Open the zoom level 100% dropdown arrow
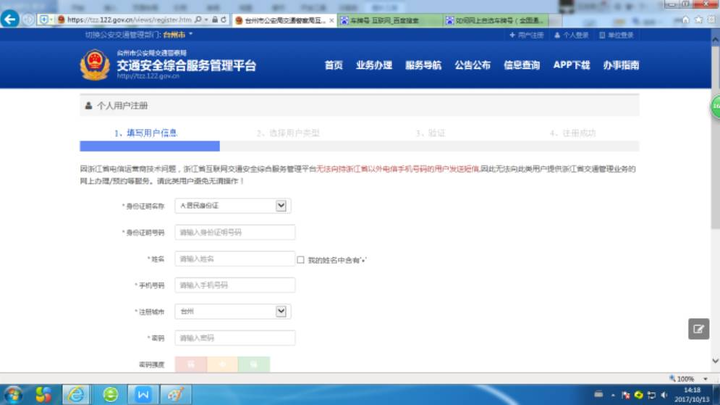Image resolution: width=720 pixels, height=405 pixels. tap(706, 379)
